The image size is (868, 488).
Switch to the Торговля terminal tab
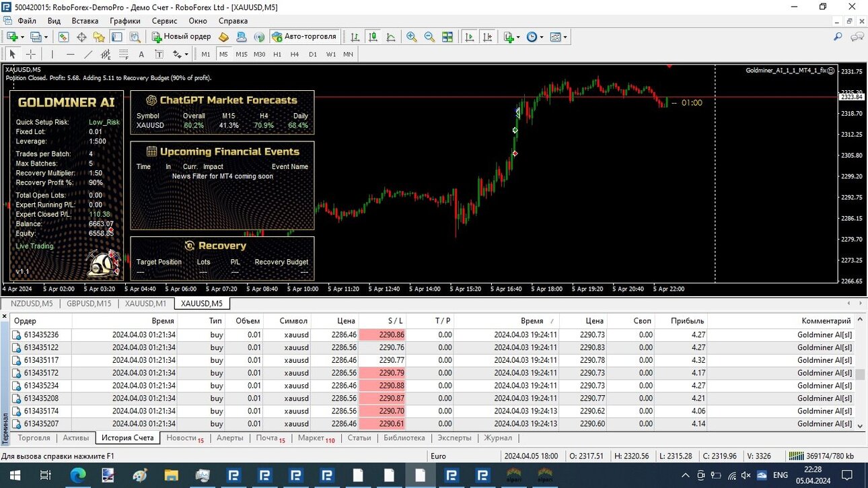pos(34,438)
